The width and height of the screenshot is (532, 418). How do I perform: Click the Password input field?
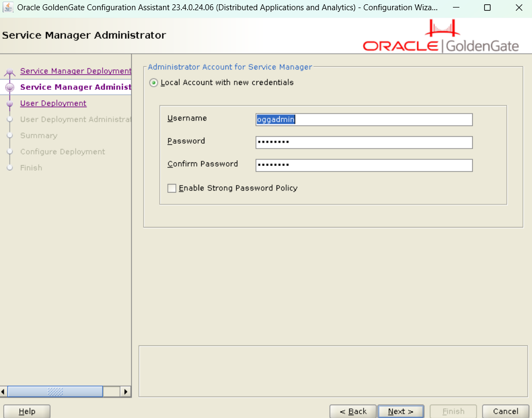[364, 143]
